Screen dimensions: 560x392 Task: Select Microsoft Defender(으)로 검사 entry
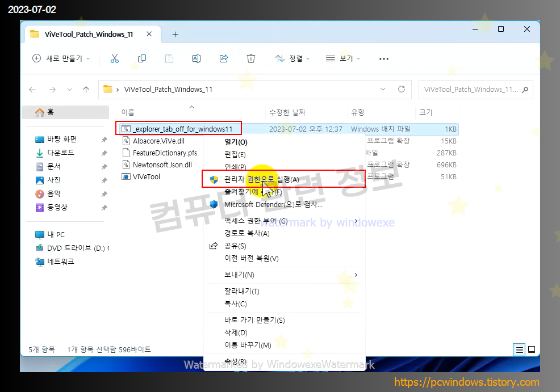point(285,204)
